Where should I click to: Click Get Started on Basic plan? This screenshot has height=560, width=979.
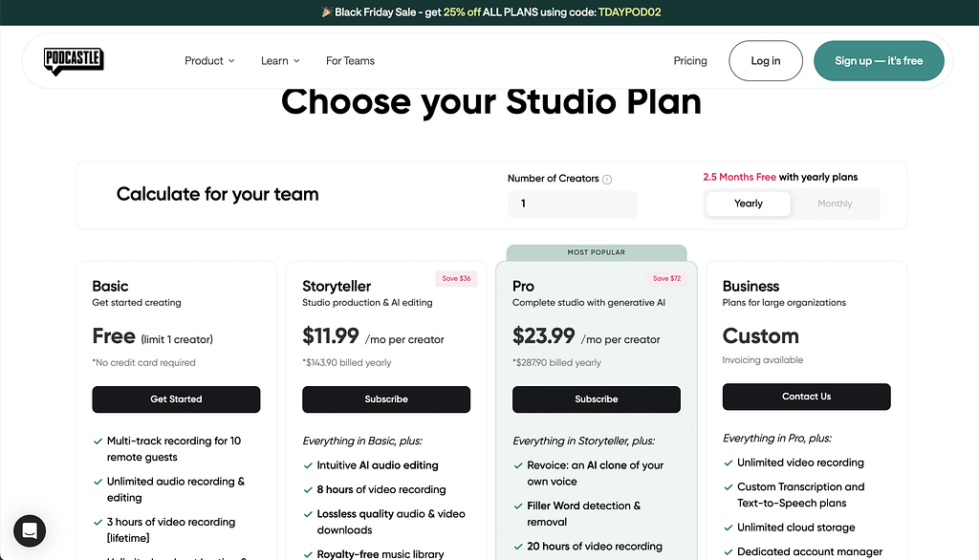tap(176, 399)
